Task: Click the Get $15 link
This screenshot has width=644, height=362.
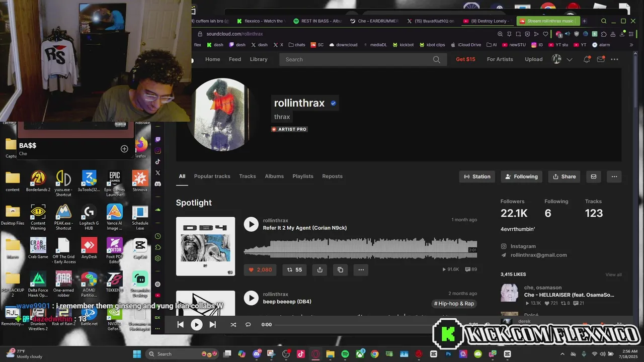Action: 465,59
